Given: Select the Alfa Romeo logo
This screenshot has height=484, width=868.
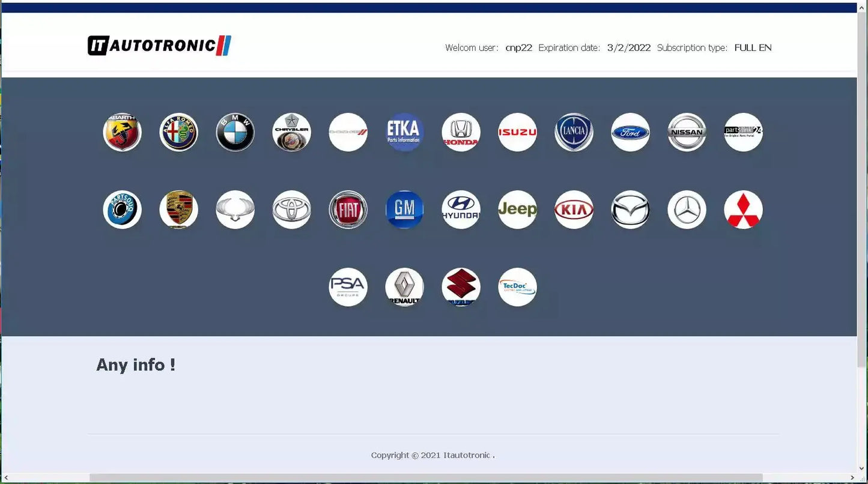Looking at the screenshot, I should 179,132.
